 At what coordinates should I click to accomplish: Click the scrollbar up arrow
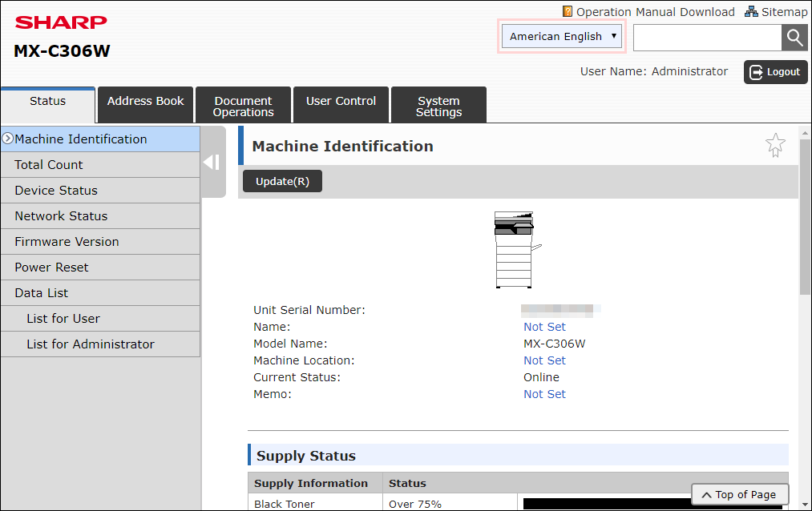click(x=805, y=133)
